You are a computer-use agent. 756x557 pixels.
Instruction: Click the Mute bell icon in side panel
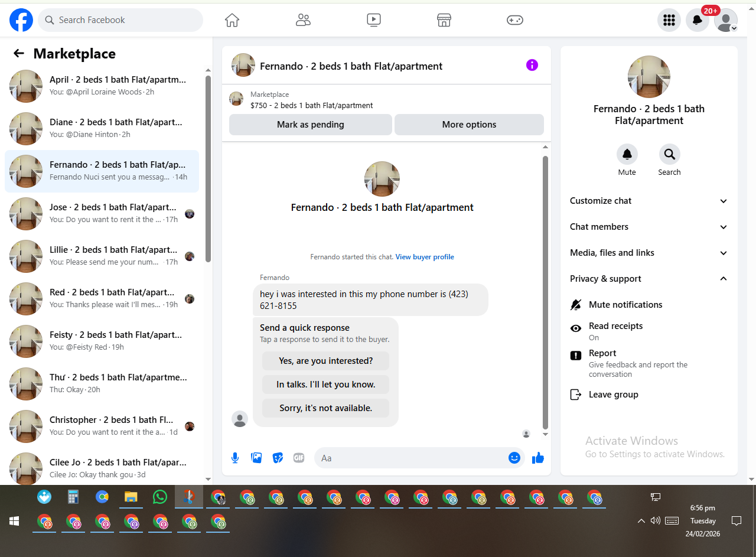tap(627, 154)
